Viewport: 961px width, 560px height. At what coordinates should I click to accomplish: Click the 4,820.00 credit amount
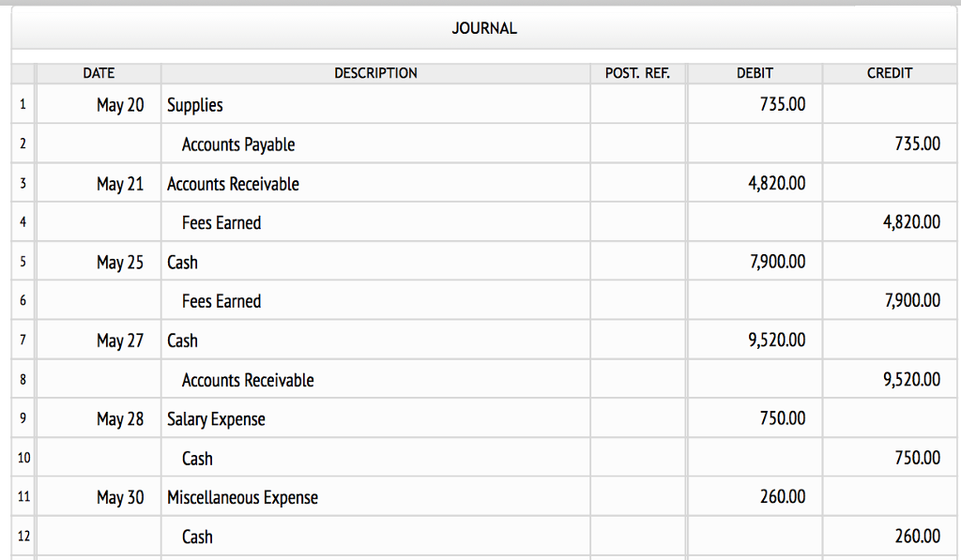pos(892,222)
